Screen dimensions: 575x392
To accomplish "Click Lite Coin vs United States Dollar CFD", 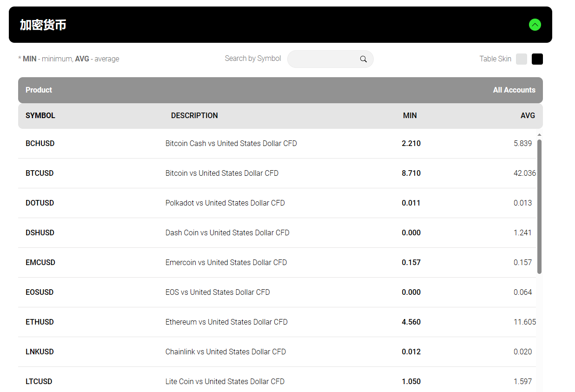I will [x=225, y=382].
